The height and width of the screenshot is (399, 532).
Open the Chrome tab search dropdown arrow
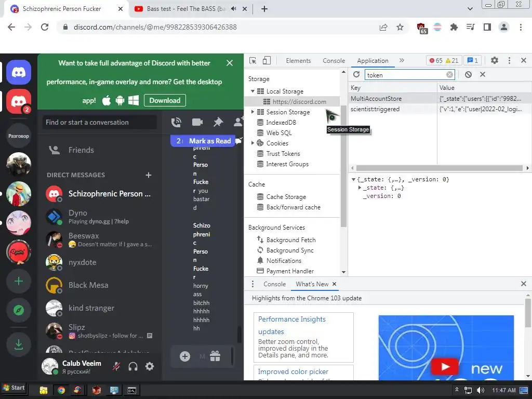[470, 9]
